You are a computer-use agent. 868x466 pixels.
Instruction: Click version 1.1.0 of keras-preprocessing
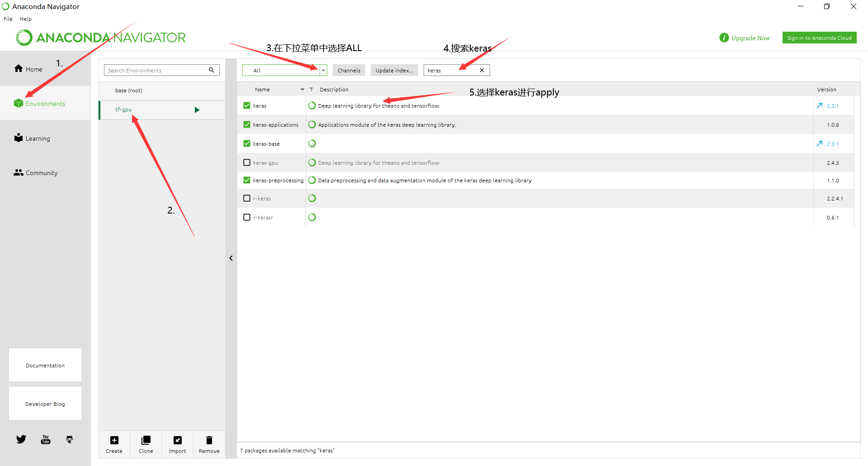pos(833,181)
